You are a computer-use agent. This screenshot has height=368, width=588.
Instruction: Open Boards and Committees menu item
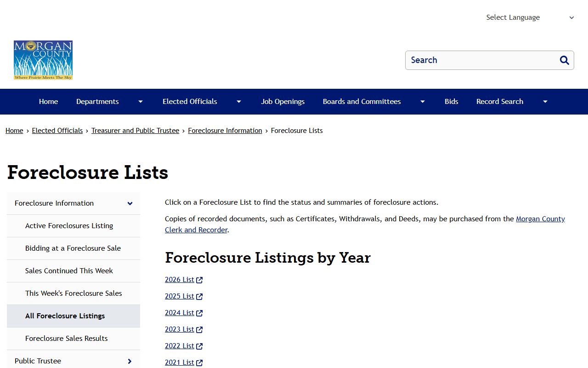click(x=362, y=102)
